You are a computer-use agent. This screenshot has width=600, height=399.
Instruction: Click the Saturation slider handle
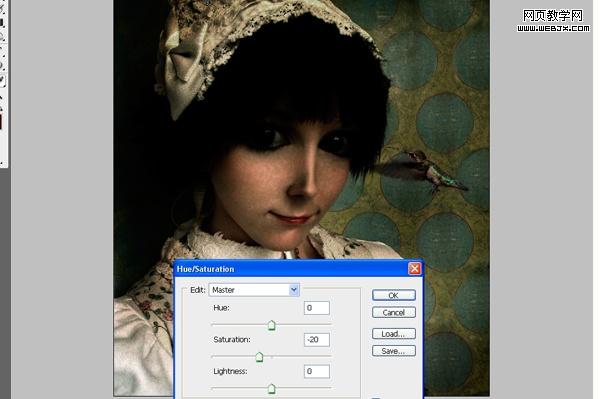[x=259, y=357]
